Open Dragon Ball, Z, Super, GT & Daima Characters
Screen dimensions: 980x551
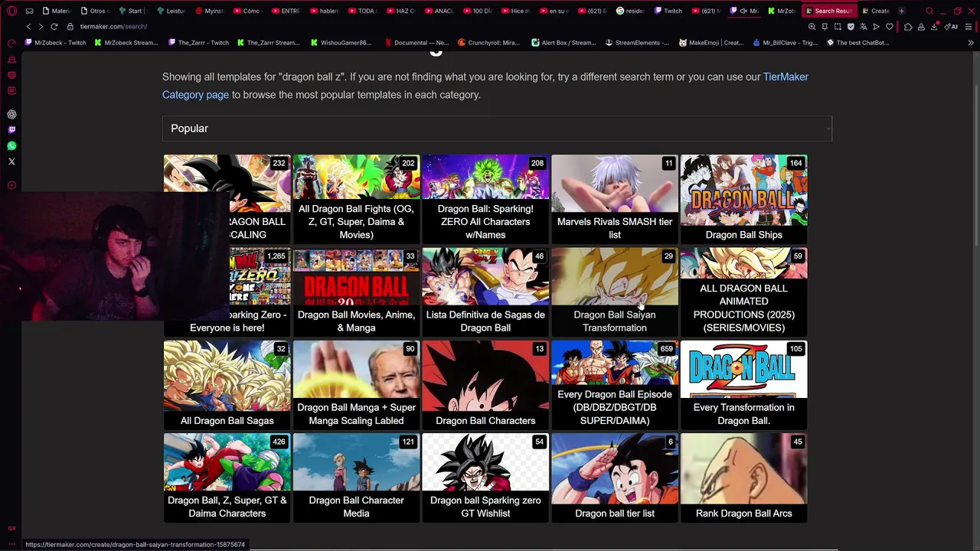pos(227,478)
